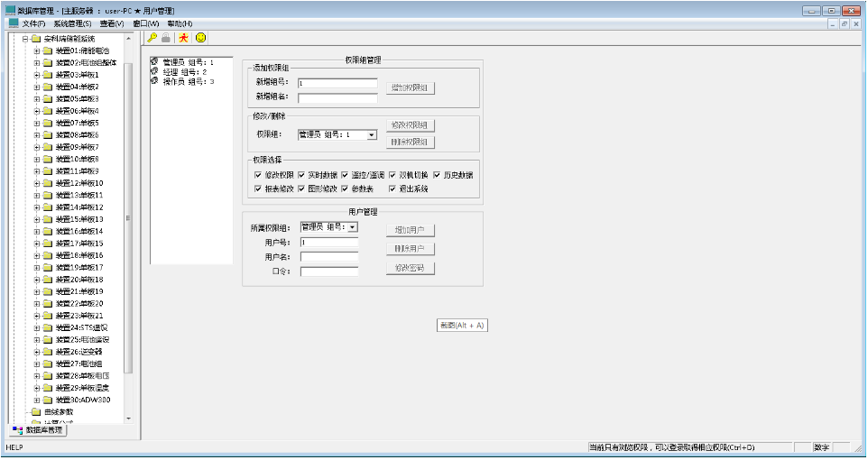The height and width of the screenshot is (460, 868).
Task: Toggle the 历史数据 checkbox
Action: [x=437, y=175]
